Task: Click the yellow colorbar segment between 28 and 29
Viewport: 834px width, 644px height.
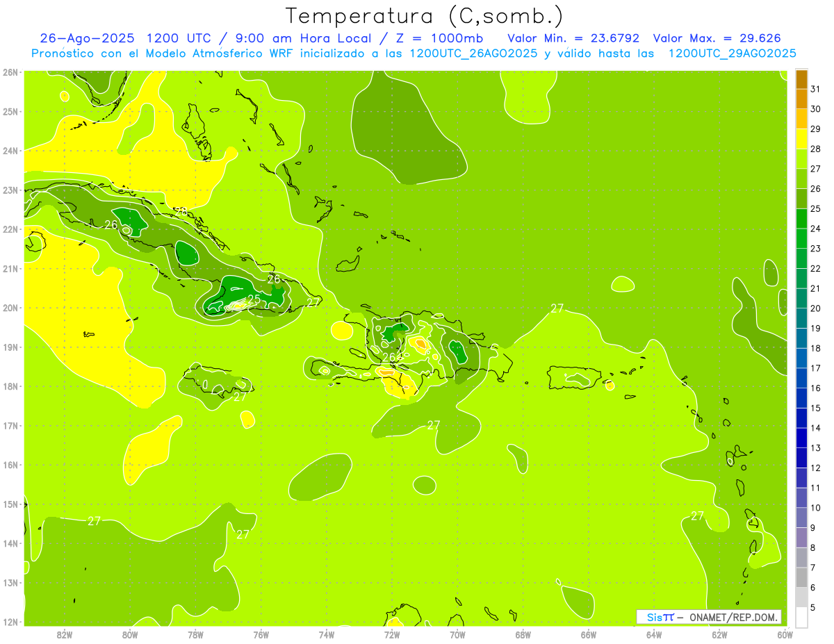Action: 801,139
